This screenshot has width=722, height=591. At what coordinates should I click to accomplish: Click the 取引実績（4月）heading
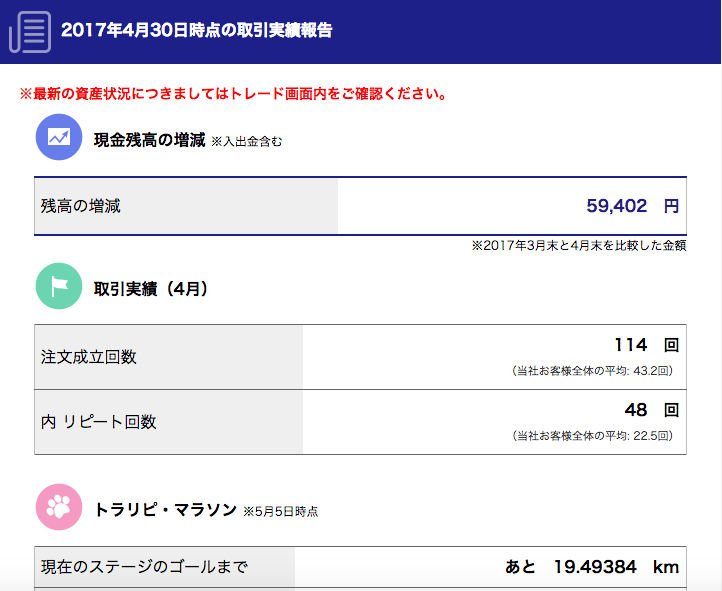(151, 289)
